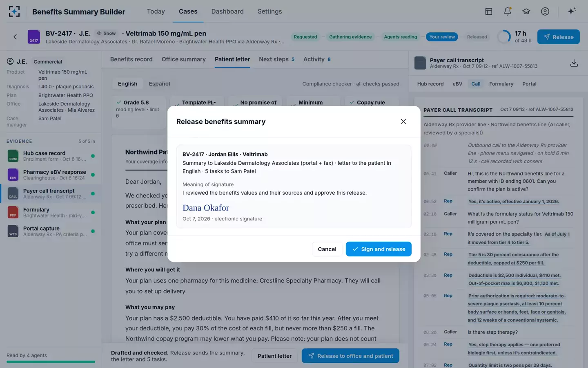
Task: Show the eBV source tab
Action: pos(457,84)
